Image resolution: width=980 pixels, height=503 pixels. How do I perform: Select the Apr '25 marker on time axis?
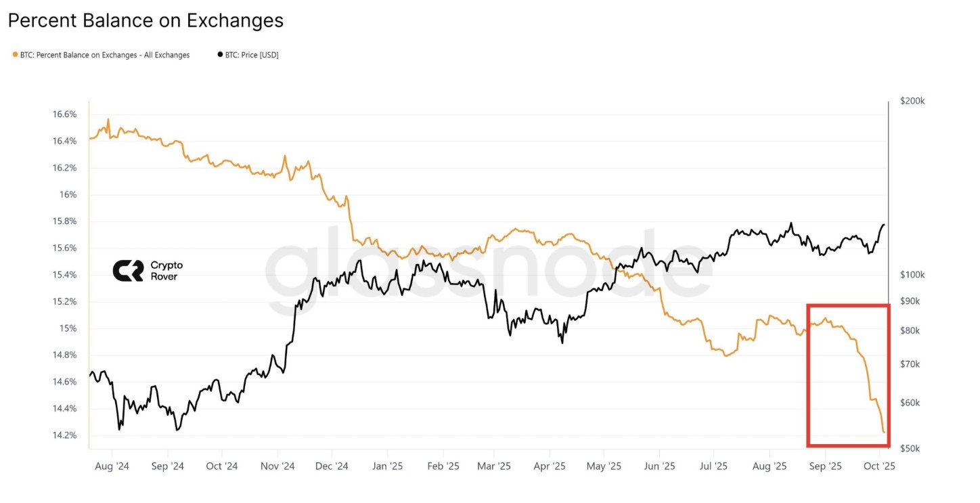(x=550, y=466)
